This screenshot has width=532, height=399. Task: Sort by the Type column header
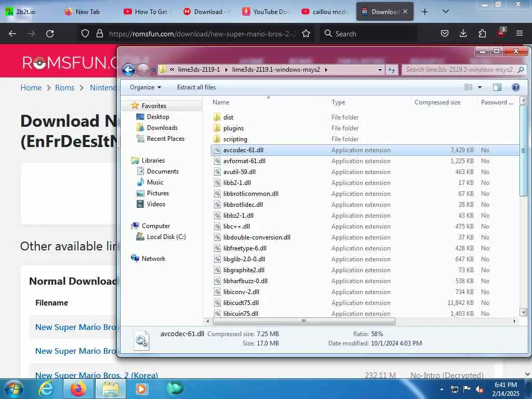click(338, 102)
